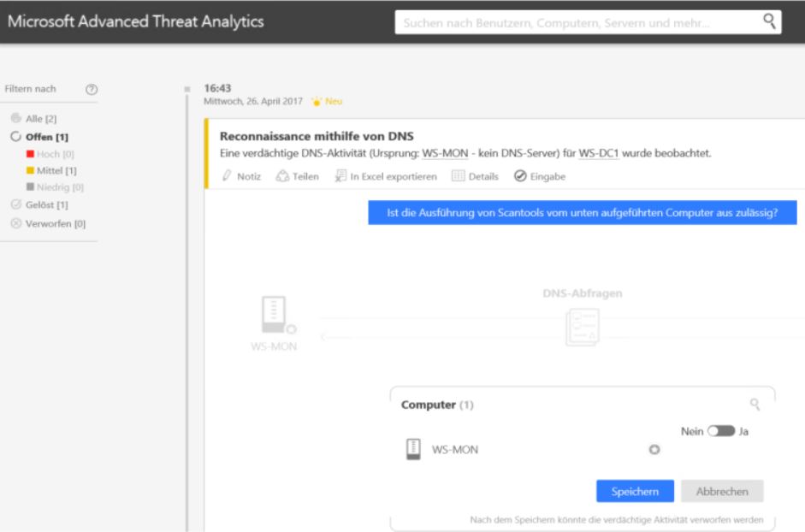Filter by Hoch [0] severity
805x532 pixels.
[x=50, y=154]
